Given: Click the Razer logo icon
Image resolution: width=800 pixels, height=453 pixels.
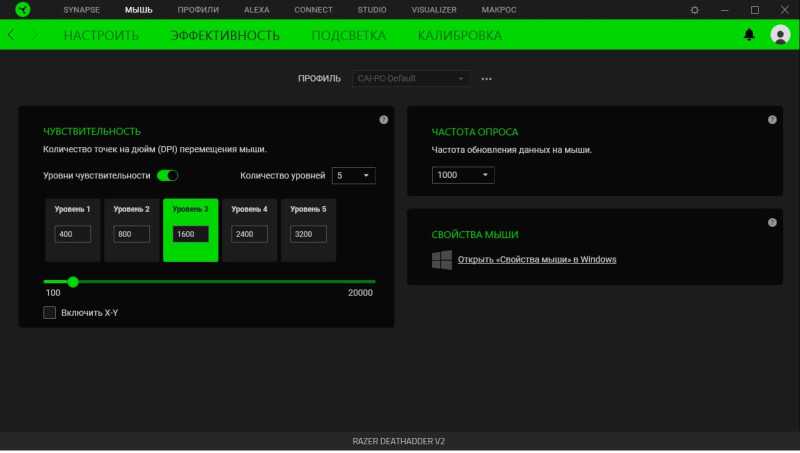Looking at the screenshot, I should (23, 9).
